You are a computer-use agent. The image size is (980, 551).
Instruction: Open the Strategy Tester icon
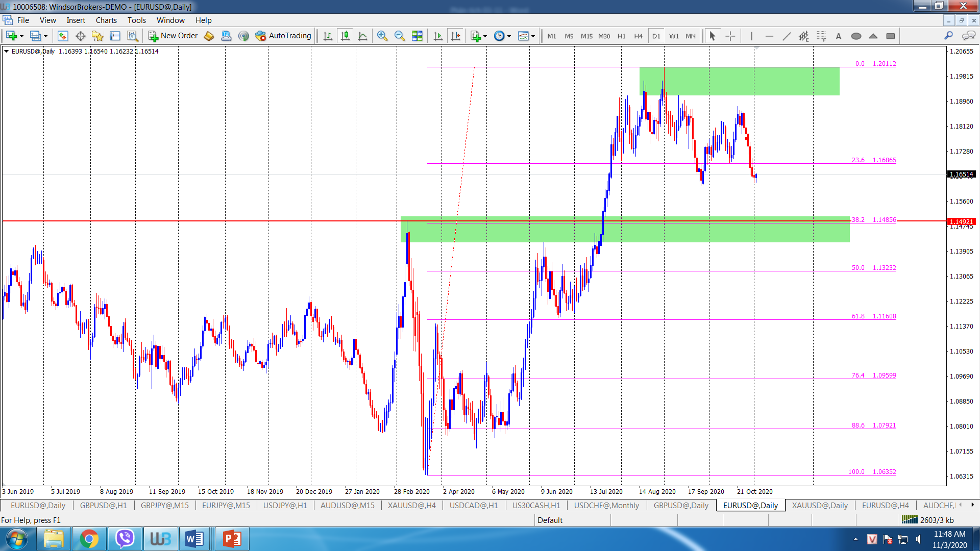click(133, 36)
